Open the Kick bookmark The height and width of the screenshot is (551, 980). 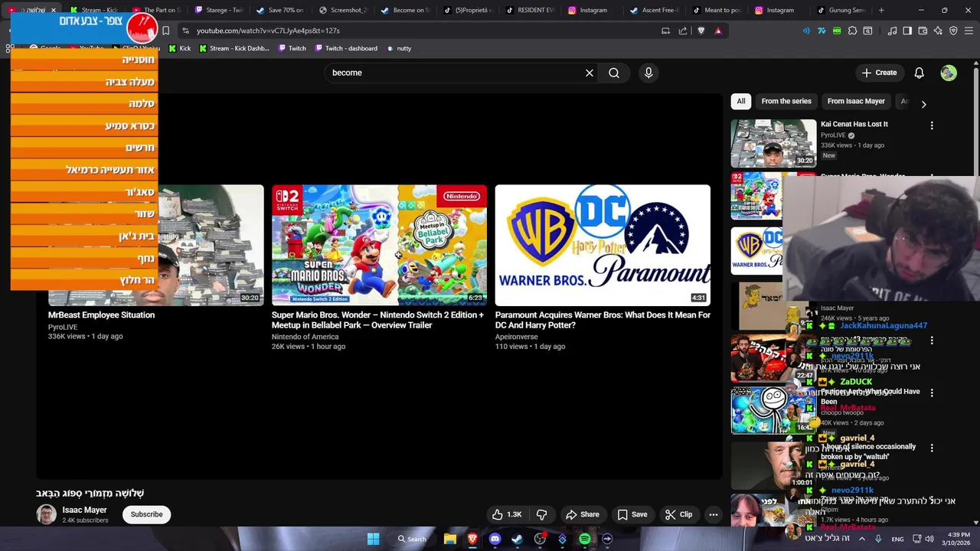point(179,48)
